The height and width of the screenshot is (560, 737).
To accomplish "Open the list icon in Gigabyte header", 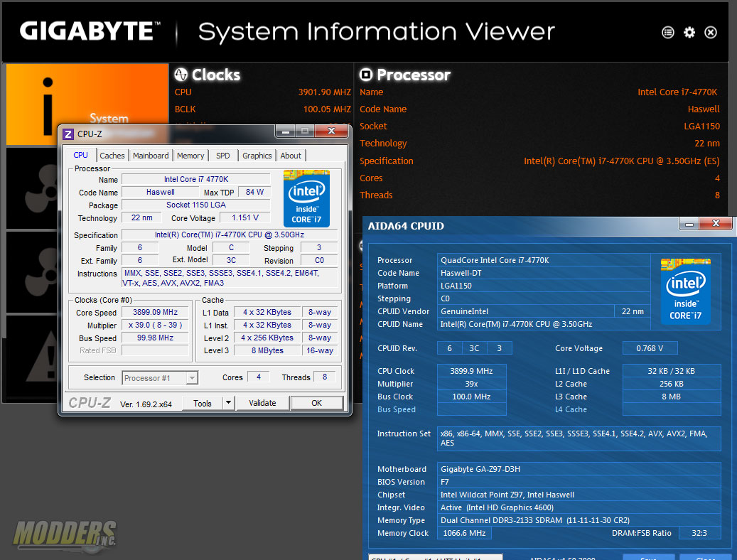I will tap(668, 33).
